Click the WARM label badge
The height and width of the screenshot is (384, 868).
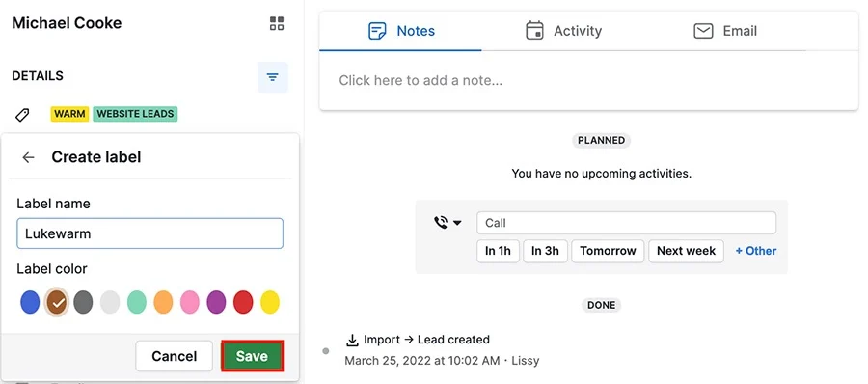[69, 114]
